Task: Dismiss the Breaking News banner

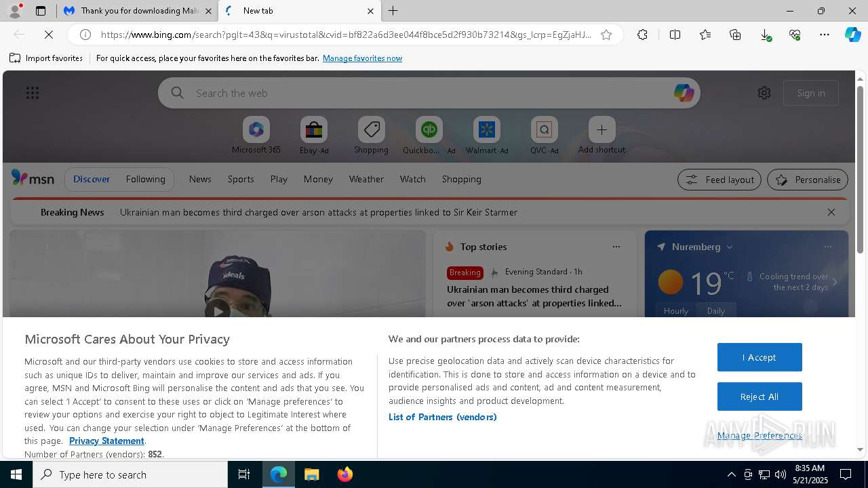Action: point(831,212)
